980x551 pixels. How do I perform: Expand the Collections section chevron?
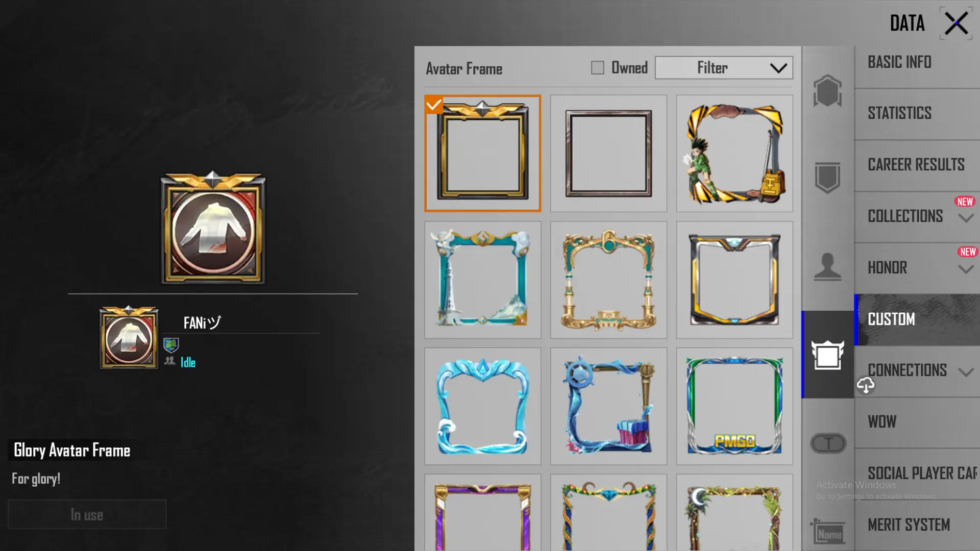966,218
